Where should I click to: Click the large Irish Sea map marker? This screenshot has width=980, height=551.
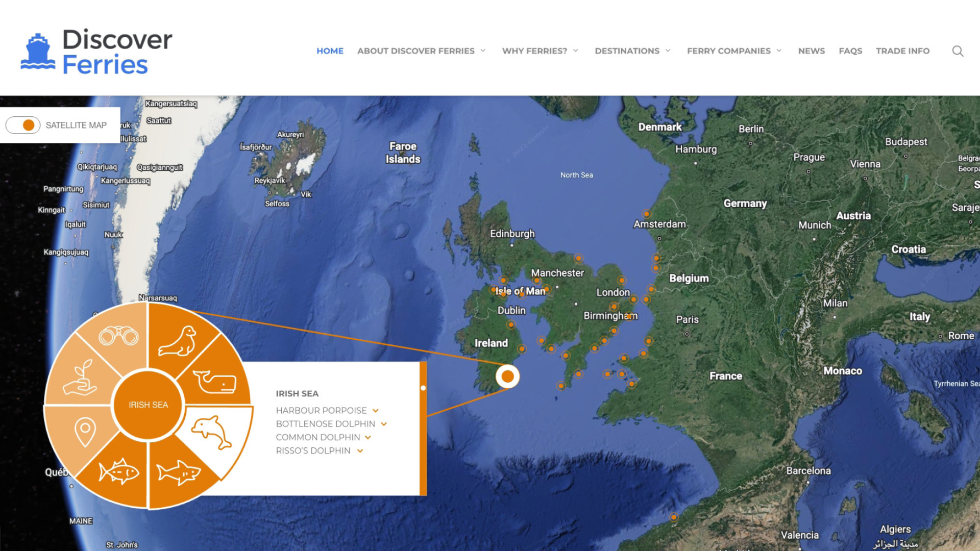(507, 377)
